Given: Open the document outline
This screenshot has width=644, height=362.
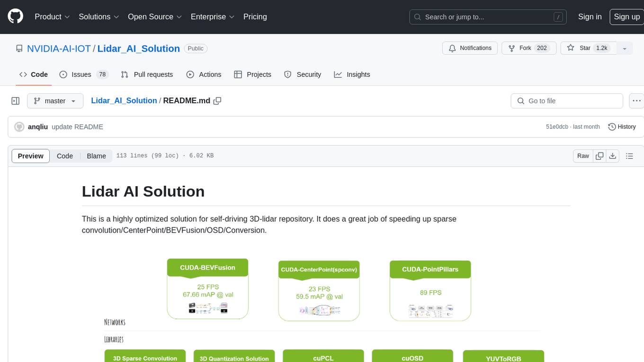Looking at the screenshot, I should pyautogui.click(x=629, y=156).
